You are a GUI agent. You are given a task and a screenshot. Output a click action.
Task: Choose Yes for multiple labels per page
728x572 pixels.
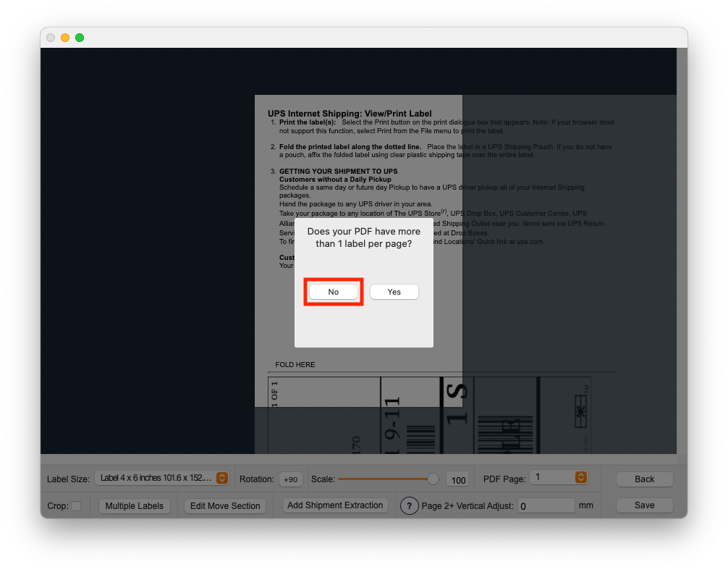coord(394,292)
